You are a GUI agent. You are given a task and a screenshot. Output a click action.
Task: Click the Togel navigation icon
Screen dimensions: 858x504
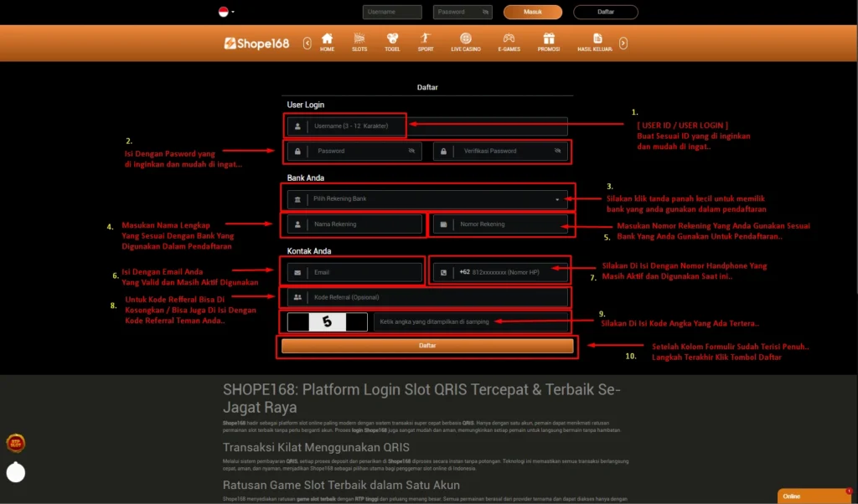[x=392, y=39]
